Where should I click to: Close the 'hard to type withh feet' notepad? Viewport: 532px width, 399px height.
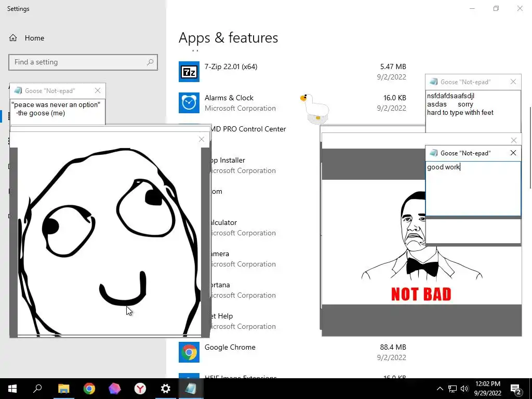pyautogui.click(x=513, y=82)
